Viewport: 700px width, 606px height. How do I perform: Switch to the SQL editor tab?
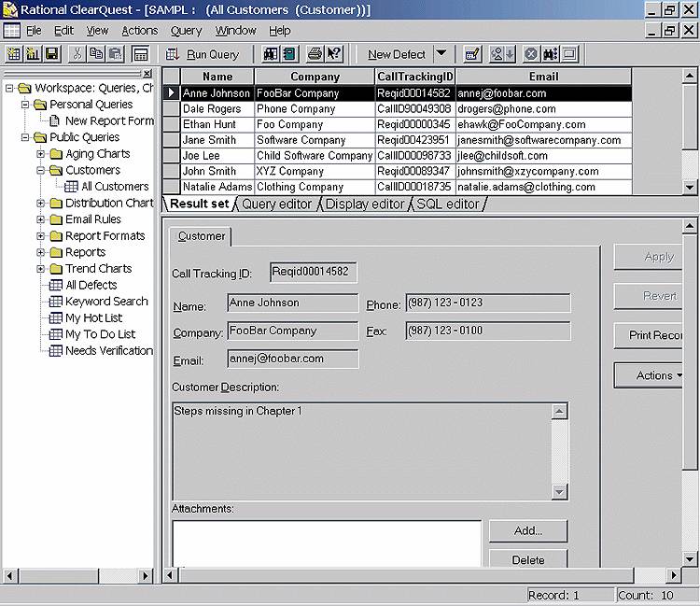click(447, 204)
